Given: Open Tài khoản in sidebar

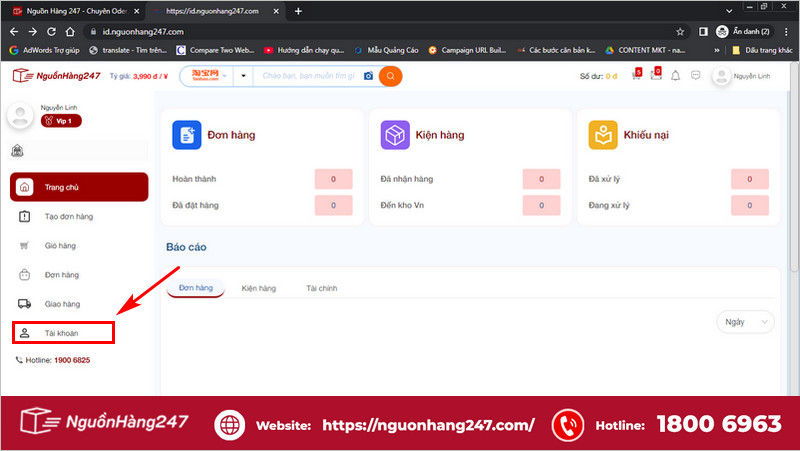Looking at the screenshot, I should (x=63, y=333).
